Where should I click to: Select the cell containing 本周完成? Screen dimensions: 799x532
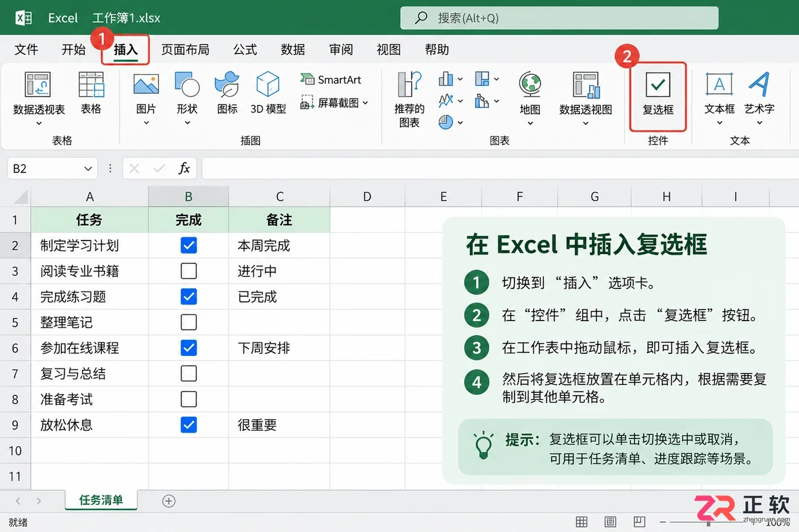[279, 245]
